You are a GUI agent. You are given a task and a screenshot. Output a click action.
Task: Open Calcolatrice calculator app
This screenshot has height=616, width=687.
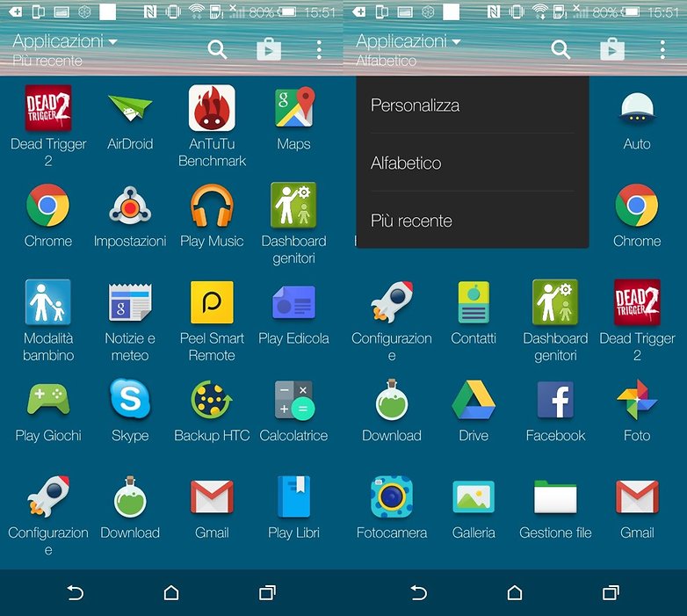click(x=293, y=400)
